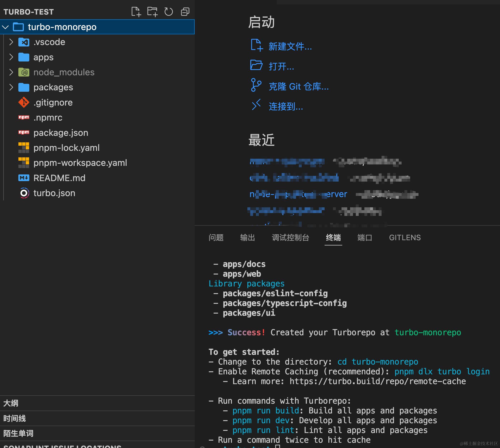Screen dimensions: 500x448
Task: Click the New File icon in explorer header
Action: (x=136, y=12)
